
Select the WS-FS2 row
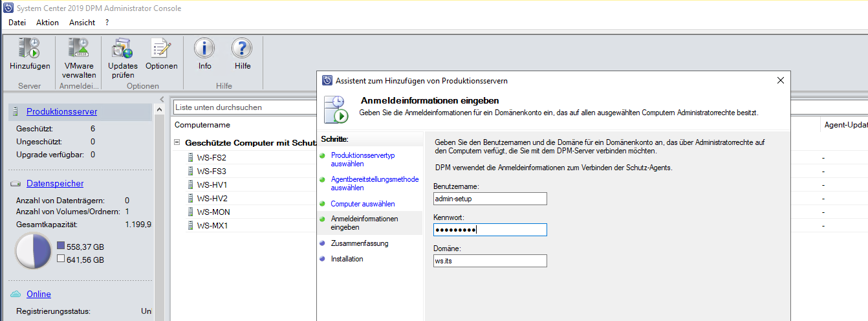[212, 157]
